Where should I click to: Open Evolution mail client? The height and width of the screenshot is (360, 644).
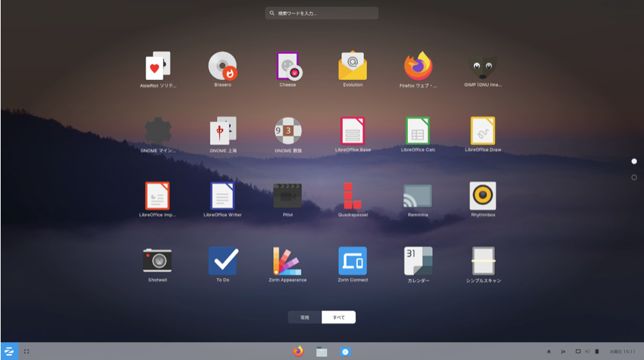tap(352, 66)
